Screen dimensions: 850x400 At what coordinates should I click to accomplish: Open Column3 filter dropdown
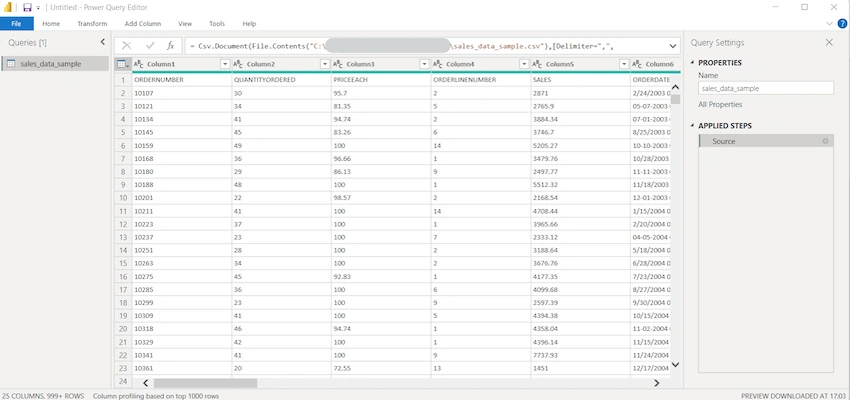coord(424,64)
